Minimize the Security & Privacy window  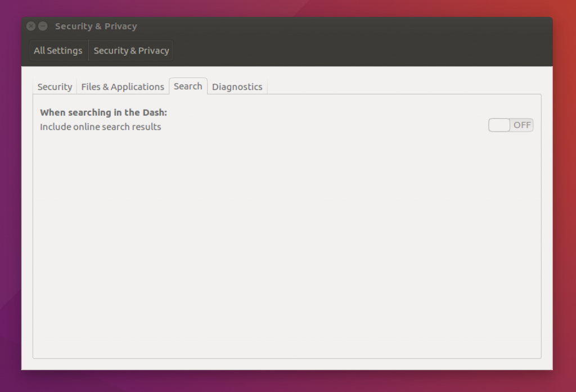(x=43, y=26)
